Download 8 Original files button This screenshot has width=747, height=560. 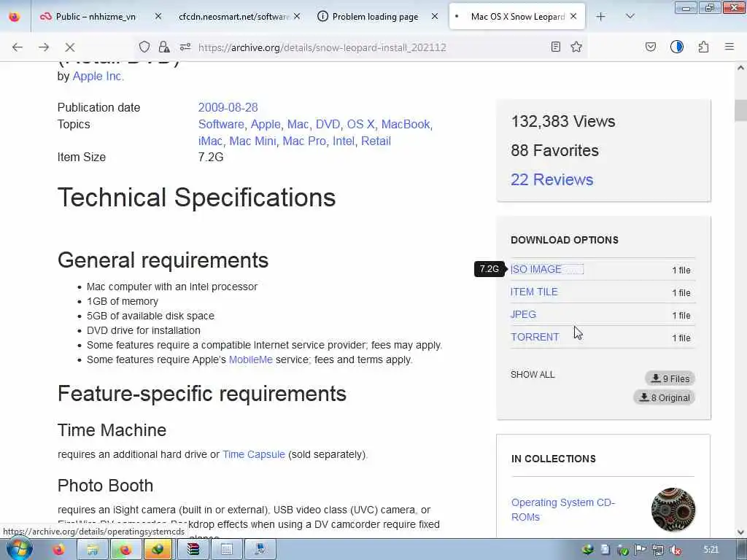tap(664, 397)
